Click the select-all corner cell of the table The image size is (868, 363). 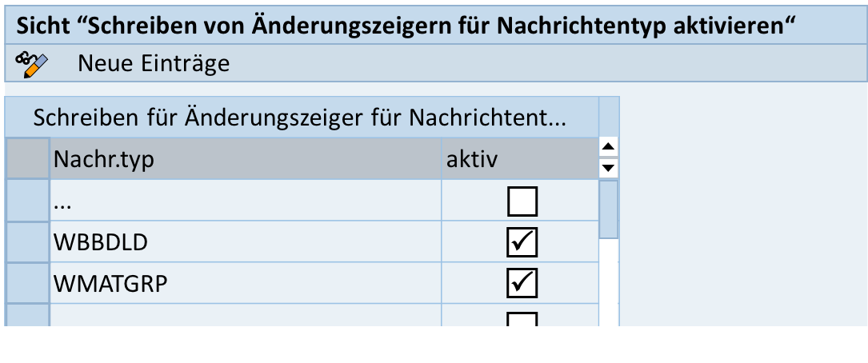[27, 158]
